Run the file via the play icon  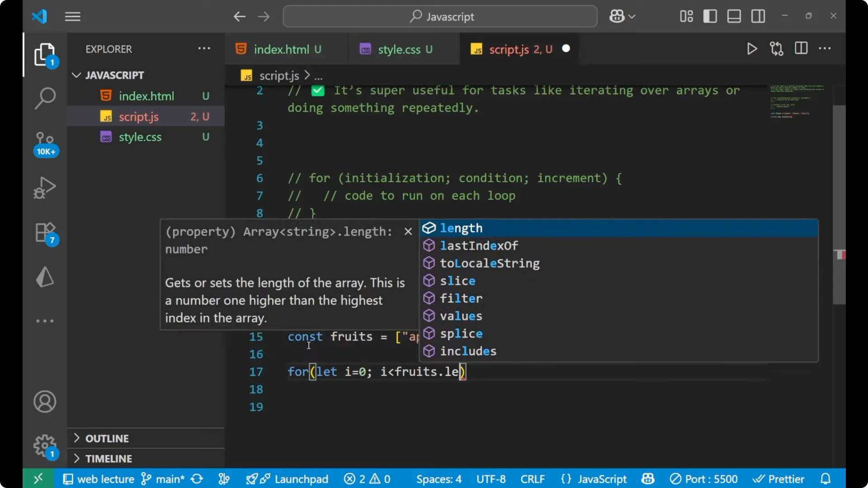click(752, 49)
